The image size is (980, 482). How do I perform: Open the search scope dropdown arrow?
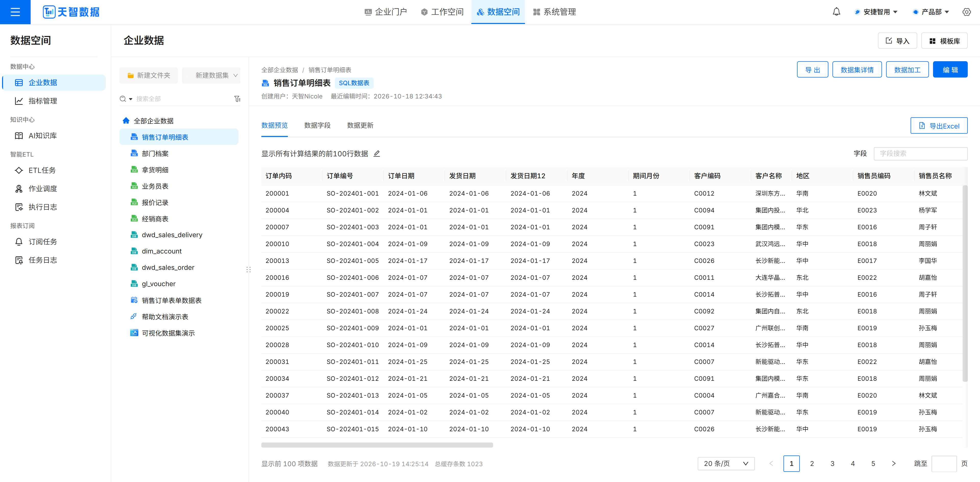[x=131, y=99]
